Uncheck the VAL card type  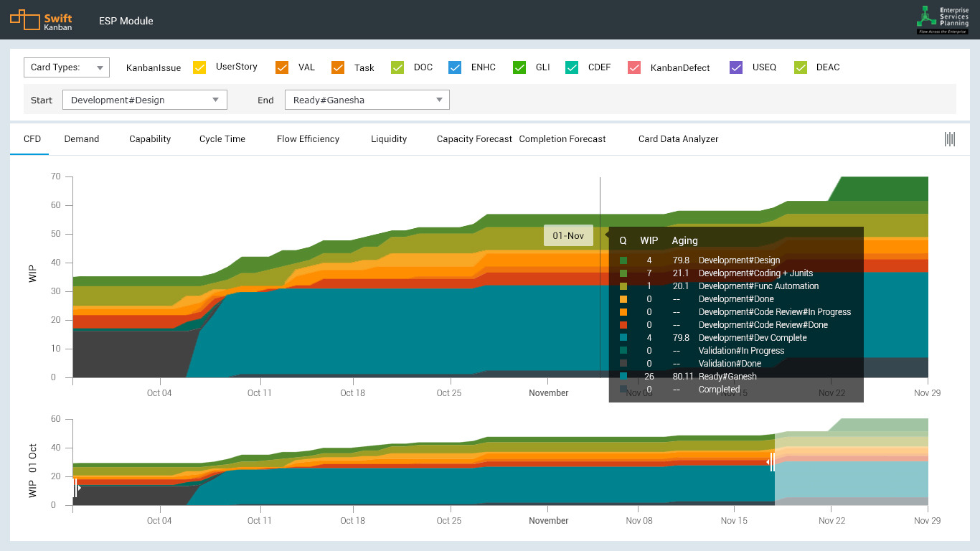coord(282,67)
